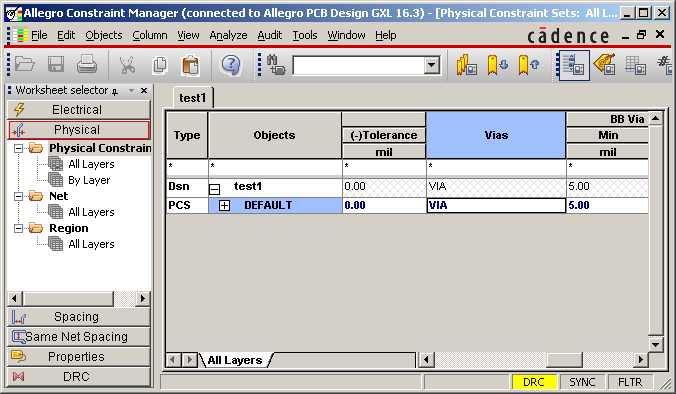The height and width of the screenshot is (394, 676).
Task: Click the grayed grid toolbar icon
Action: [635, 65]
